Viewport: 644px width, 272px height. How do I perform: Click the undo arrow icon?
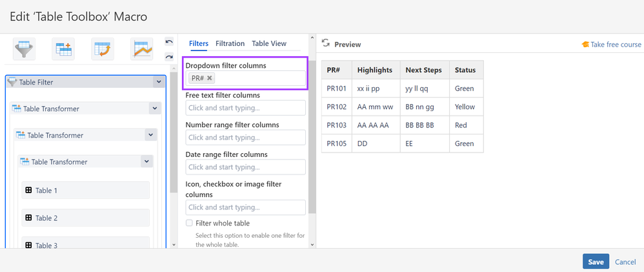point(169,42)
